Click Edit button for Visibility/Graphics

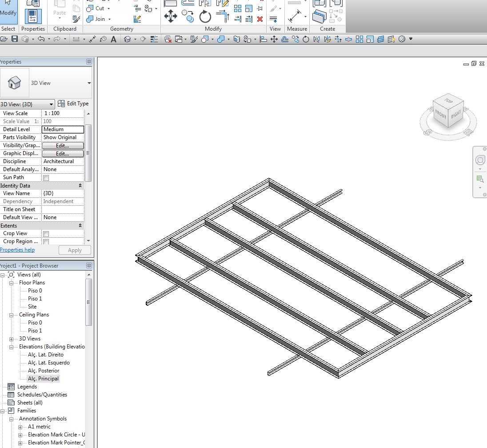[x=62, y=146]
